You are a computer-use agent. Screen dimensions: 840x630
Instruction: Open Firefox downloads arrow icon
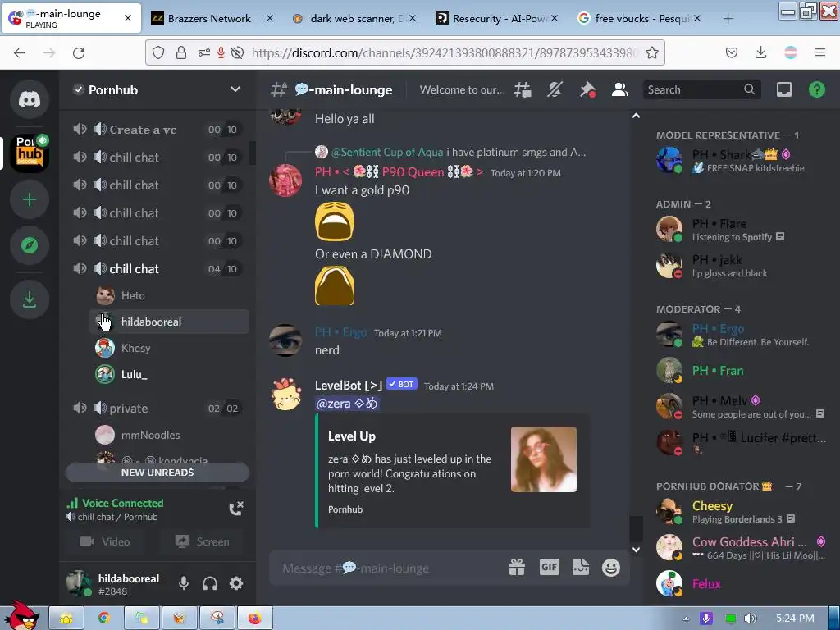coord(760,52)
